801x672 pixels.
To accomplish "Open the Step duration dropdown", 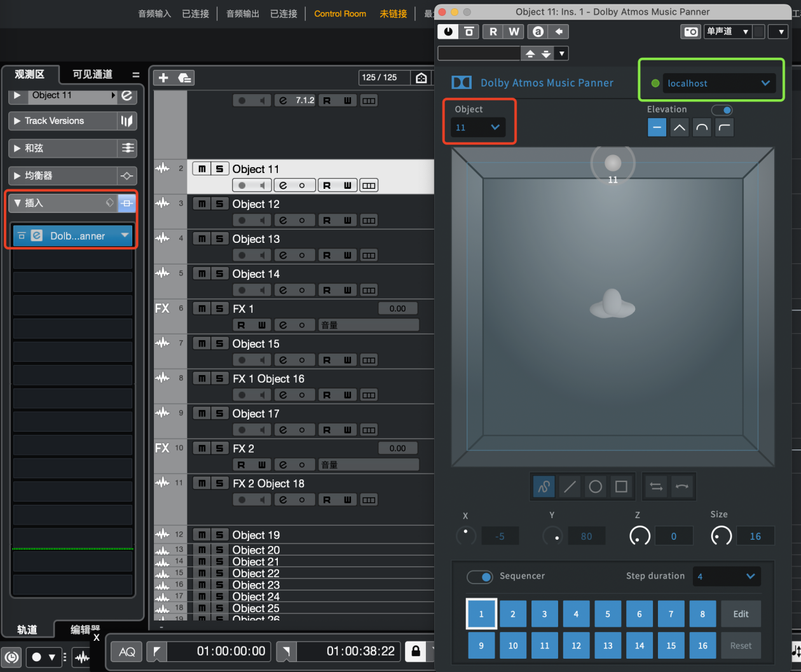I will (x=726, y=577).
